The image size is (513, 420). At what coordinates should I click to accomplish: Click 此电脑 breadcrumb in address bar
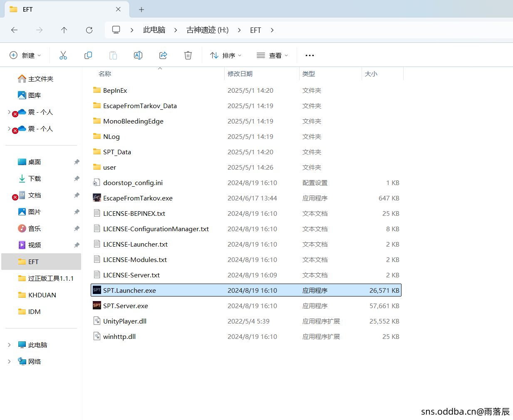[x=154, y=30]
